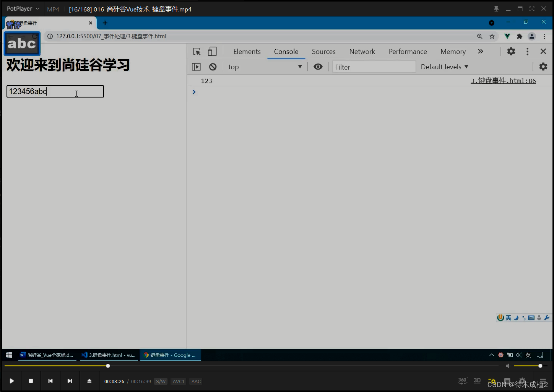Stop playback in PotPlayer

pos(31,381)
